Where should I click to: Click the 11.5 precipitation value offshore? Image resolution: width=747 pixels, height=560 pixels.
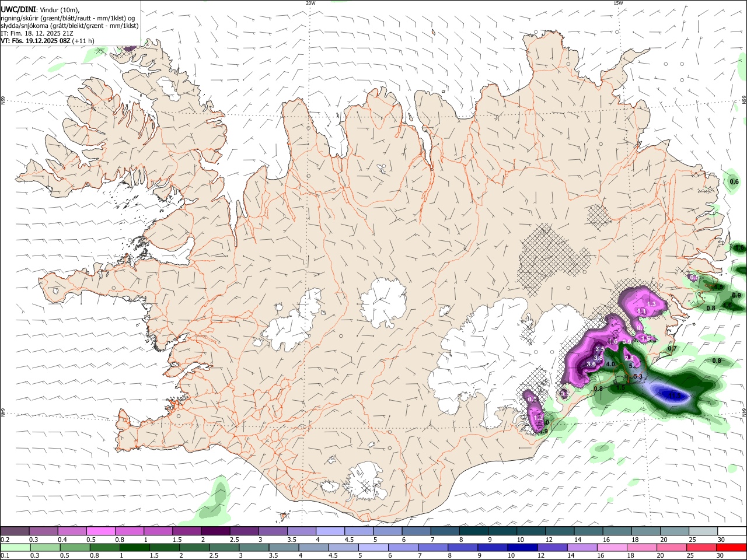point(674,396)
